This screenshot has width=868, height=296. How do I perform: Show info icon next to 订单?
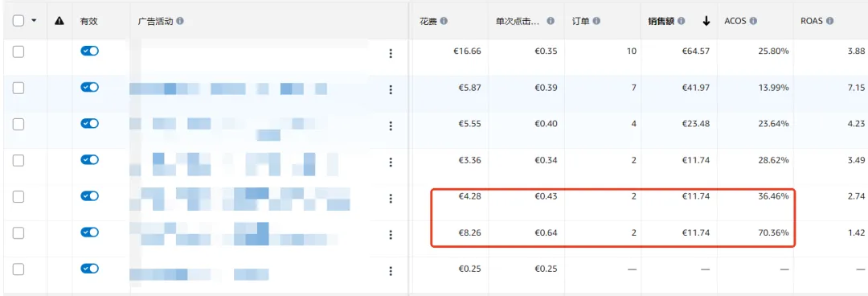596,21
